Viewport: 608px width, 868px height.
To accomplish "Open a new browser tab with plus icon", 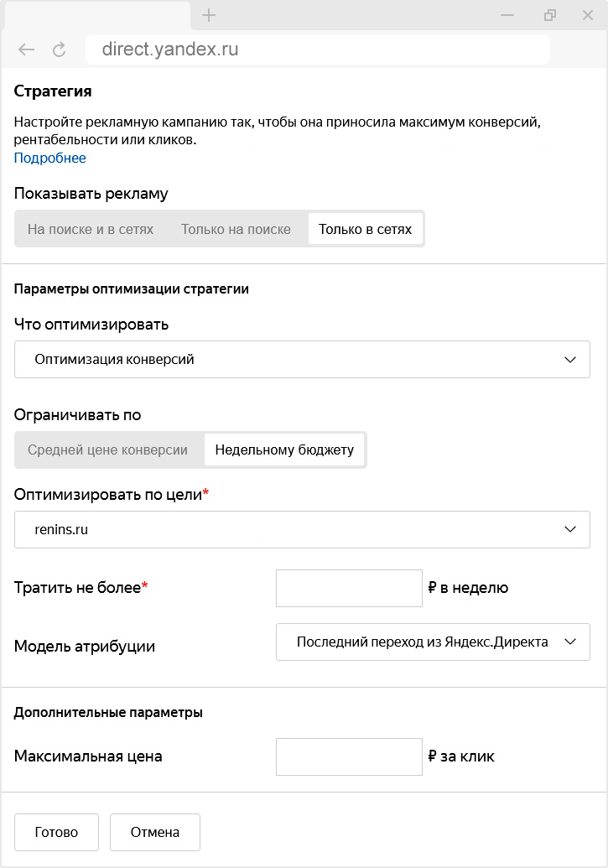I will coord(210,15).
